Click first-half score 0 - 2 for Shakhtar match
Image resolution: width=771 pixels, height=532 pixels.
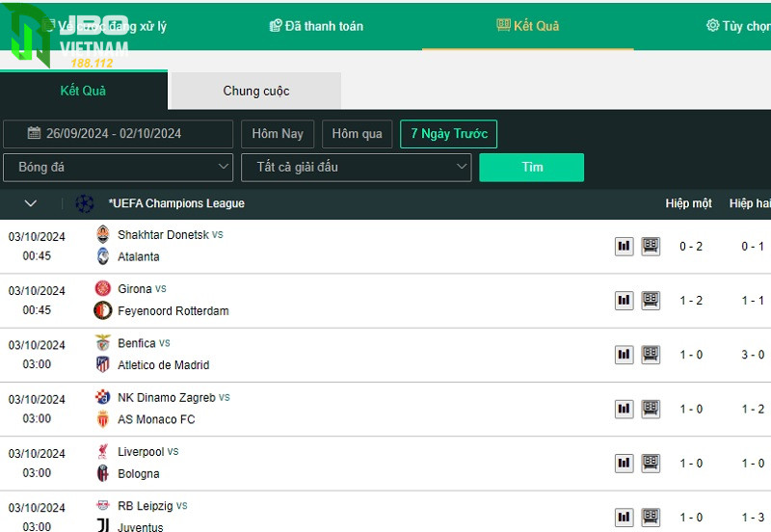(x=691, y=247)
